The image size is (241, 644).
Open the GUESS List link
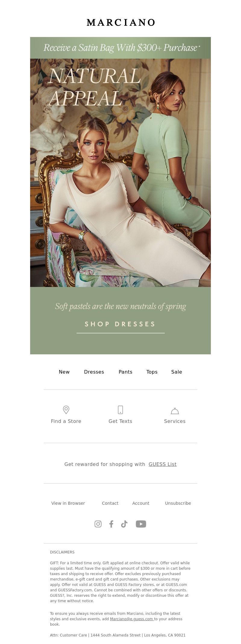click(163, 464)
